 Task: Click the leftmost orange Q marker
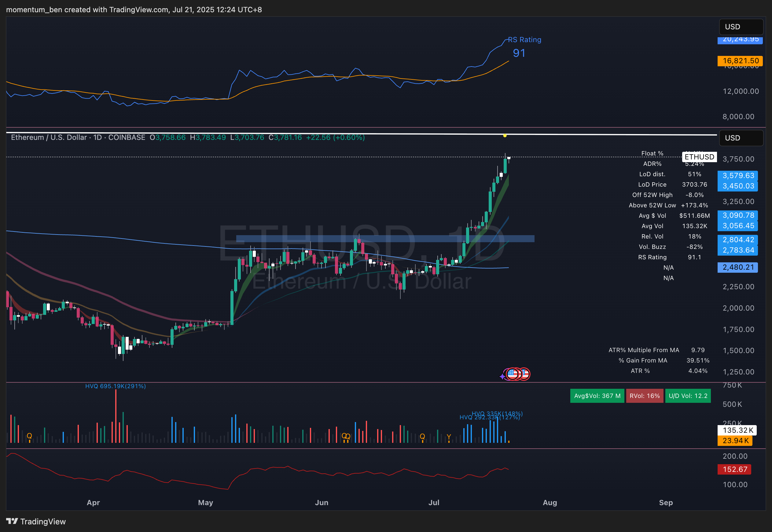coord(29,436)
